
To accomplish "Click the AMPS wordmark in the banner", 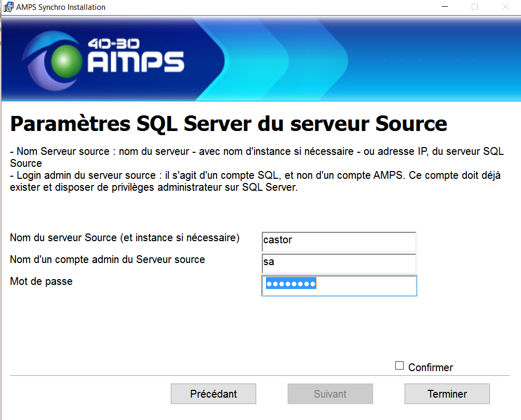I will [x=136, y=62].
